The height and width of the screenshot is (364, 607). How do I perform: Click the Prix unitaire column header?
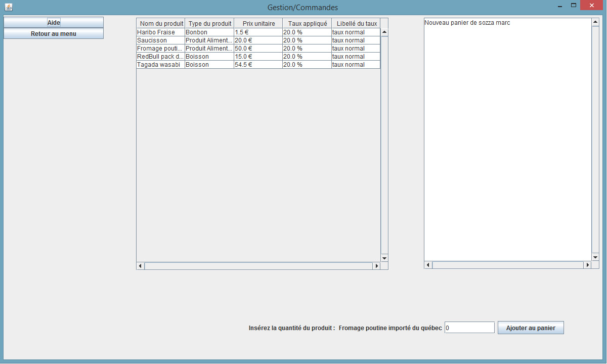pos(258,24)
